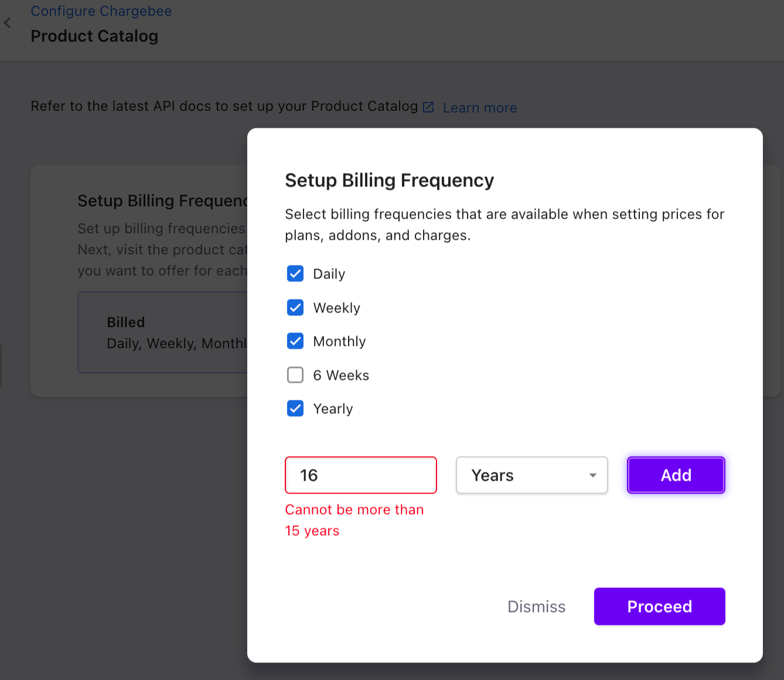Dismiss the Setup Billing Frequency dialog

coord(536,607)
